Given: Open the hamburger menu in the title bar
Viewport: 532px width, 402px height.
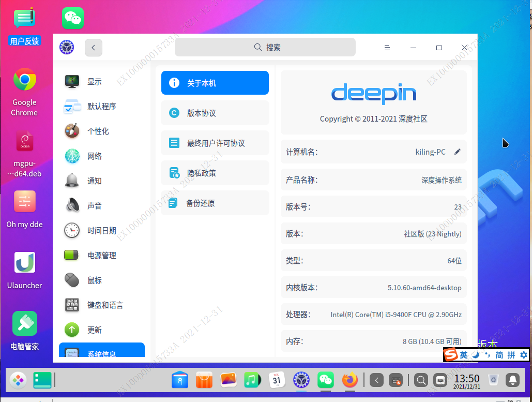Looking at the screenshot, I should pyautogui.click(x=387, y=47).
